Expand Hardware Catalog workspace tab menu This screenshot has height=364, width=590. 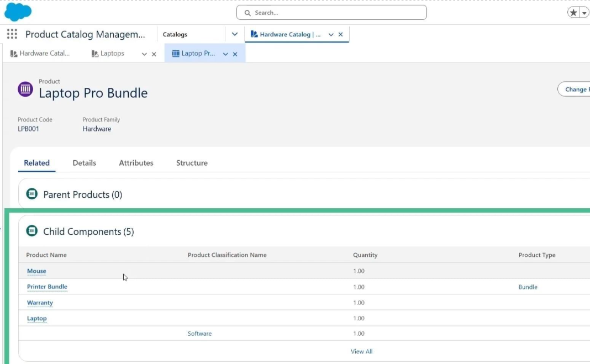click(331, 34)
